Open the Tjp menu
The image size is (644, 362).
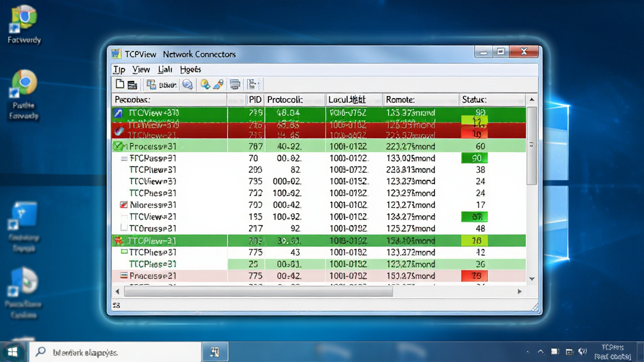[119, 69]
